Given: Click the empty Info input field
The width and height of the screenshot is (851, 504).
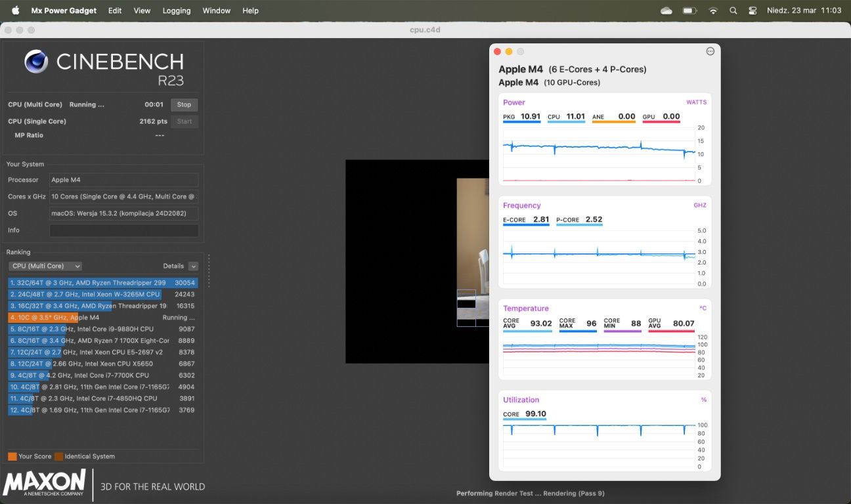Looking at the screenshot, I should (123, 230).
